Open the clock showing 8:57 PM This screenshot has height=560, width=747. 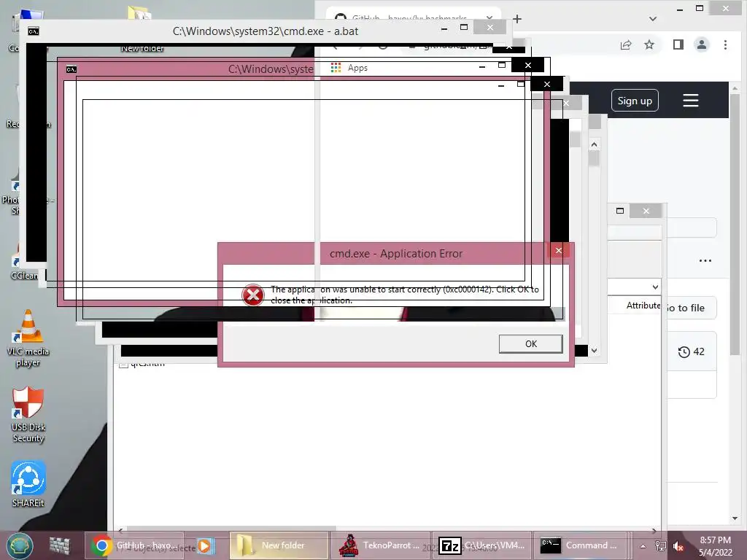pyautogui.click(x=715, y=546)
